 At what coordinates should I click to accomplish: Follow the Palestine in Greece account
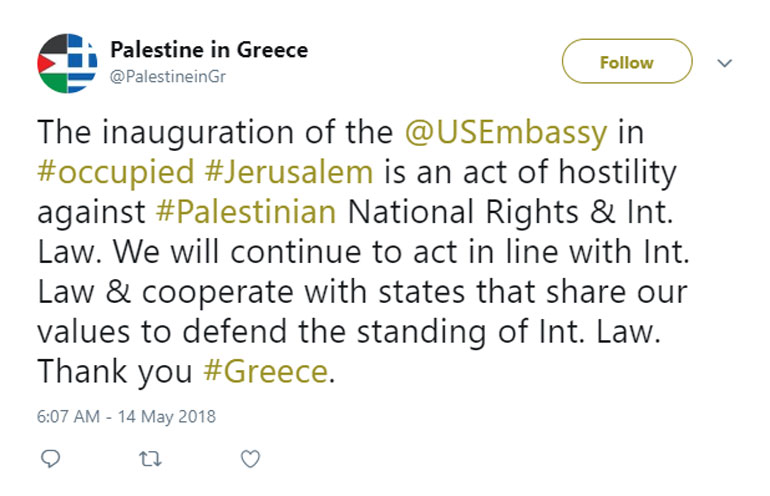click(626, 62)
